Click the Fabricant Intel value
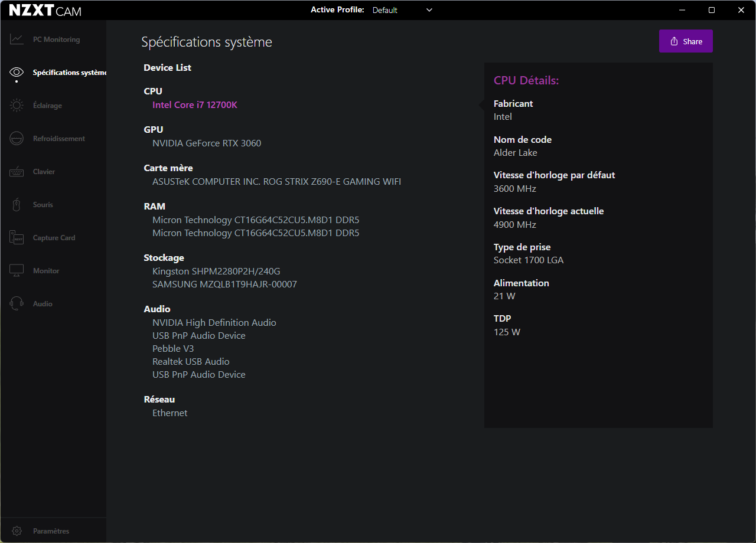 tap(503, 117)
